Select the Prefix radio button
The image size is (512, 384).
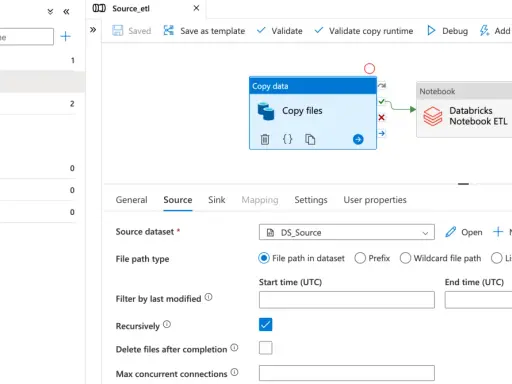click(x=360, y=258)
